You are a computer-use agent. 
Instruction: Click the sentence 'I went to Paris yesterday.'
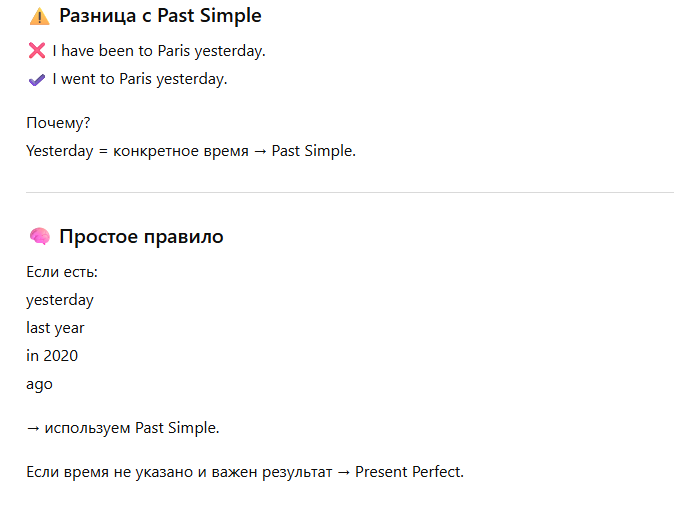tap(140, 79)
